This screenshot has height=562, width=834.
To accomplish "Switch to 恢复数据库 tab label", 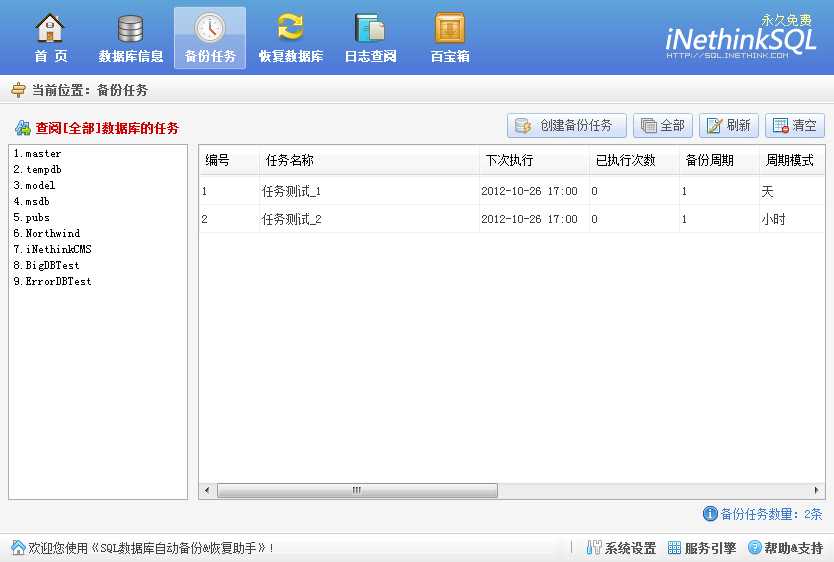I will coord(290,56).
